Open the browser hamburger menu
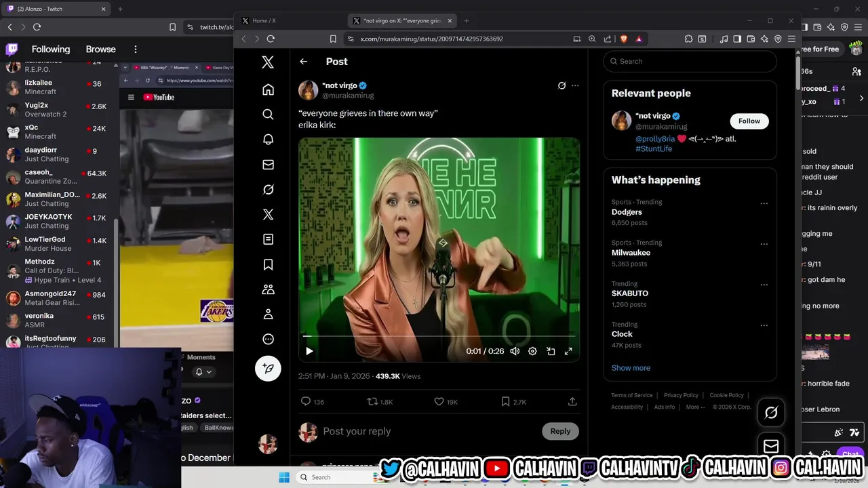The width and height of the screenshot is (868, 488). (x=791, y=39)
